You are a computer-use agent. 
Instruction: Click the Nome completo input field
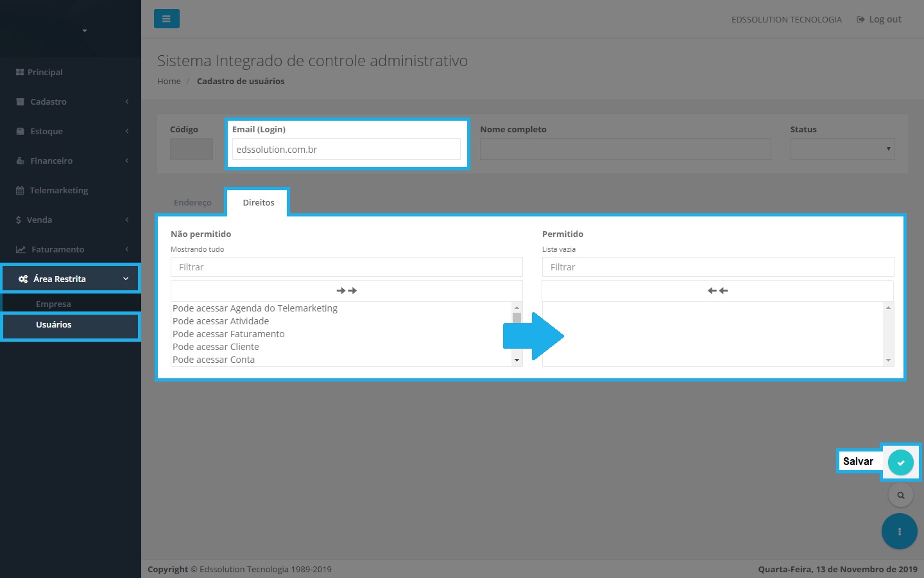tap(626, 149)
